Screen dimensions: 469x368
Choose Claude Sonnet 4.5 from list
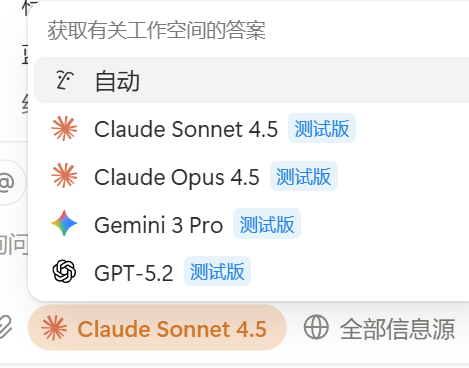(251, 129)
